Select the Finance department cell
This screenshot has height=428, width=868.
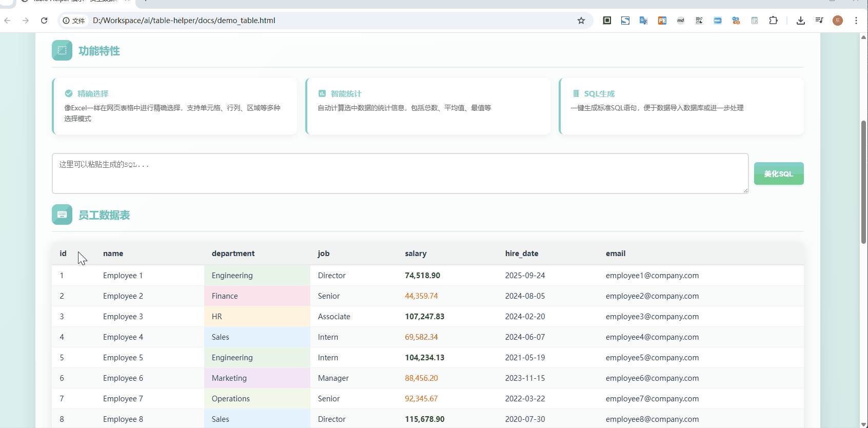[x=257, y=296]
